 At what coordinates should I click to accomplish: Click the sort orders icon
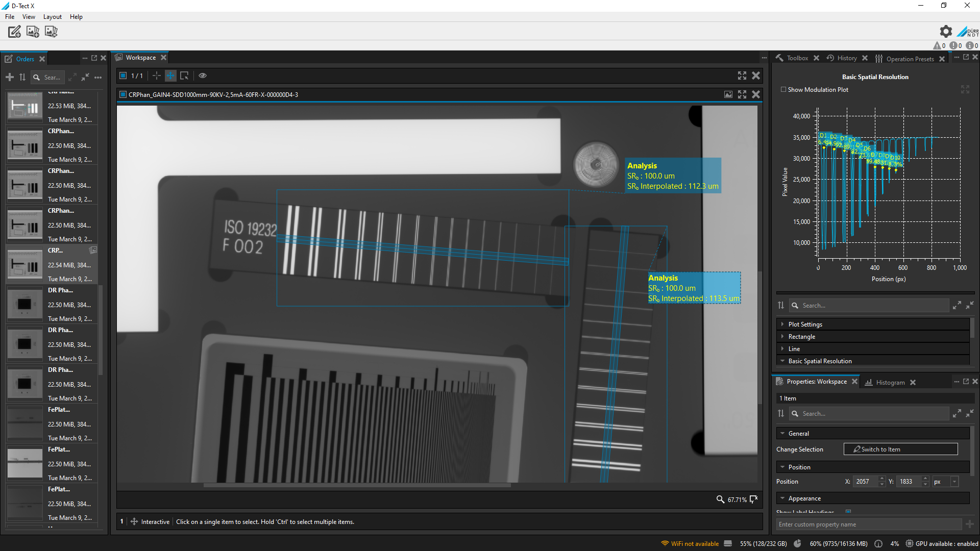coord(22,77)
